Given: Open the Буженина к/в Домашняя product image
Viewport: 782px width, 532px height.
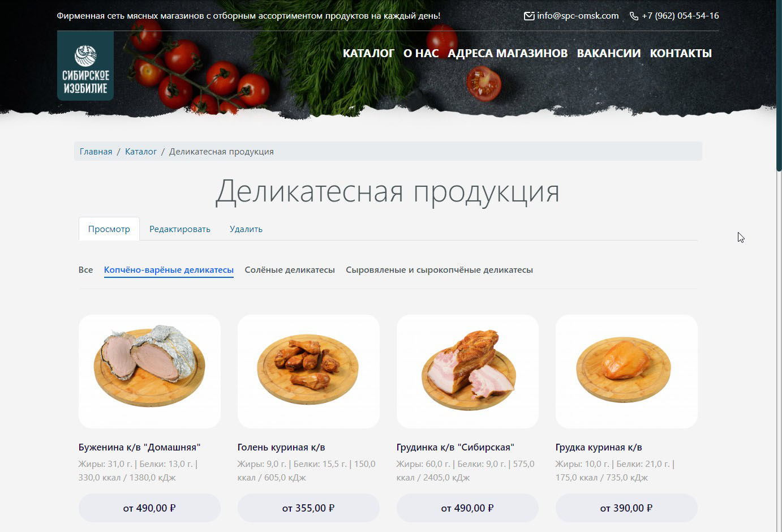Looking at the screenshot, I should (149, 371).
